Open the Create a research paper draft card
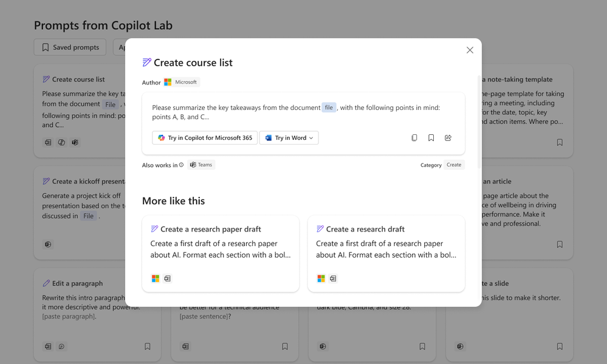 [x=221, y=253]
